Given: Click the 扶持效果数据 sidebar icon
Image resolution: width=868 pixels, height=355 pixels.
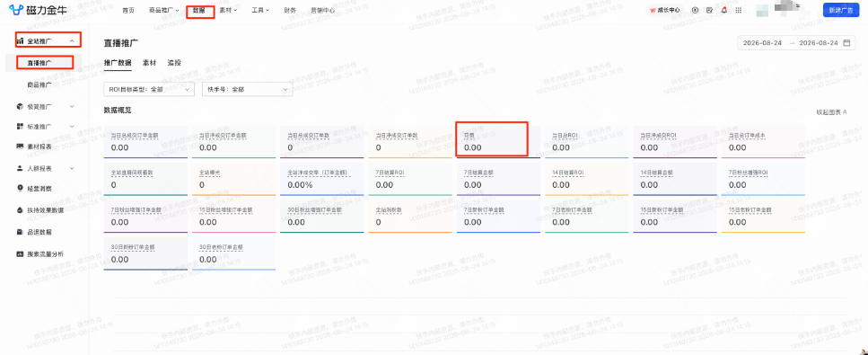Looking at the screenshot, I should pos(20,210).
